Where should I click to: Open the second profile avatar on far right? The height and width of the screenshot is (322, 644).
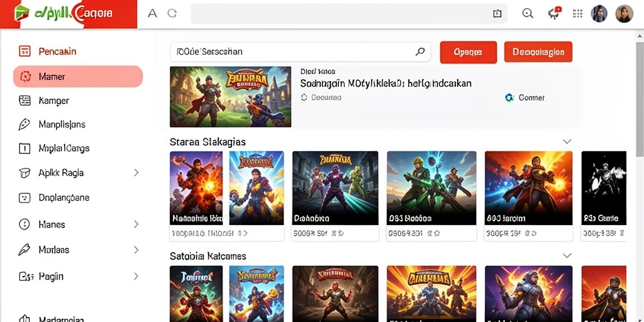tap(625, 14)
